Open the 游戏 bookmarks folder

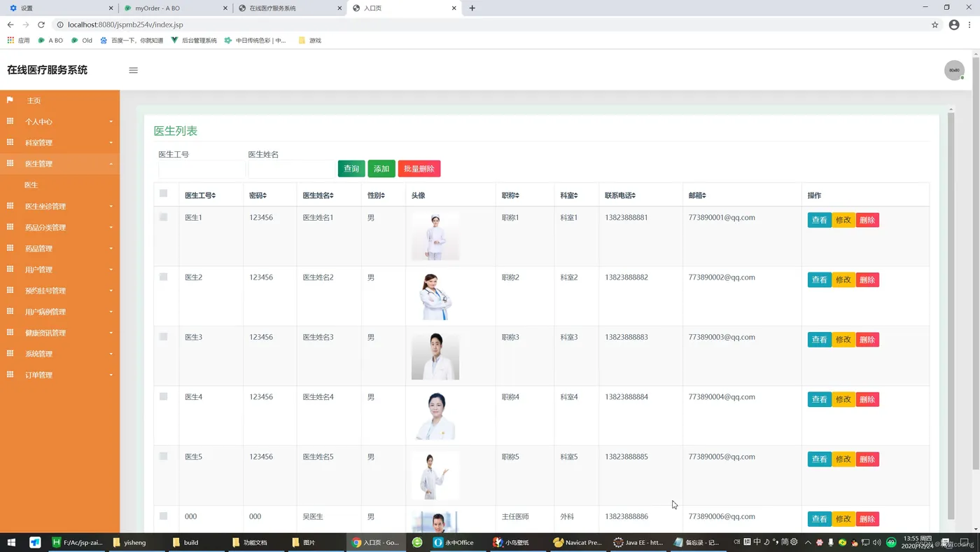click(309, 41)
